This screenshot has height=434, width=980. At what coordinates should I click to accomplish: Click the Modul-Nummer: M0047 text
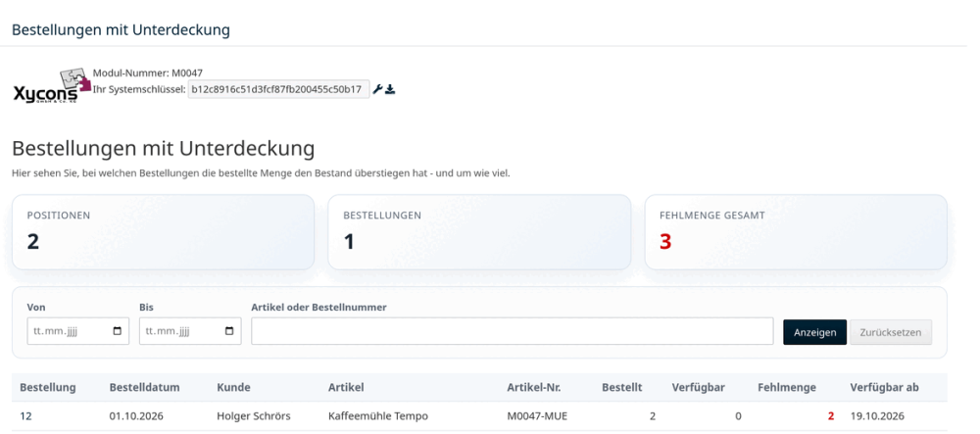click(x=148, y=73)
